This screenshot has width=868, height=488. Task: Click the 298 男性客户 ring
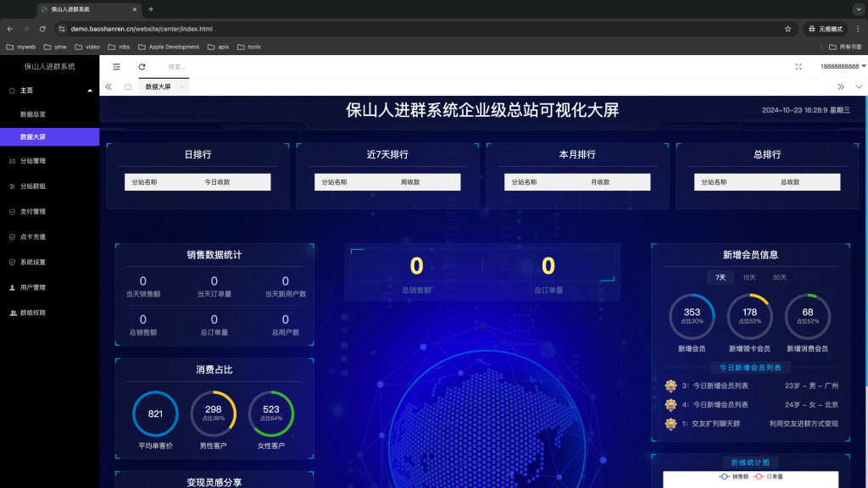point(213,413)
